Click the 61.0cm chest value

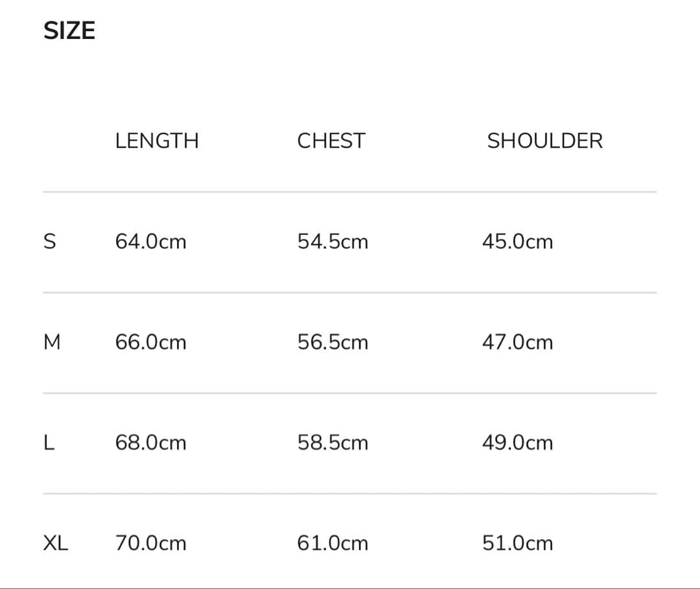(x=332, y=544)
